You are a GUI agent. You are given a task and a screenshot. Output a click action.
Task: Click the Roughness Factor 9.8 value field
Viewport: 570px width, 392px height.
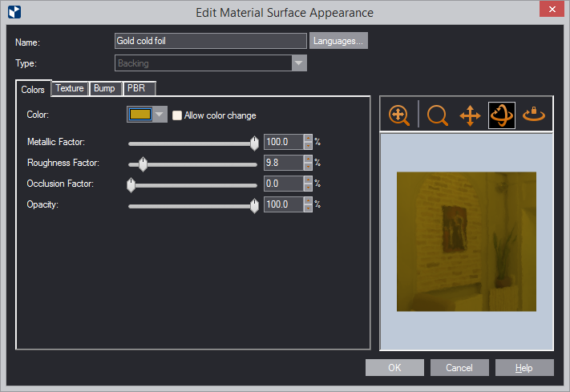pyautogui.click(x=284, y=163)
